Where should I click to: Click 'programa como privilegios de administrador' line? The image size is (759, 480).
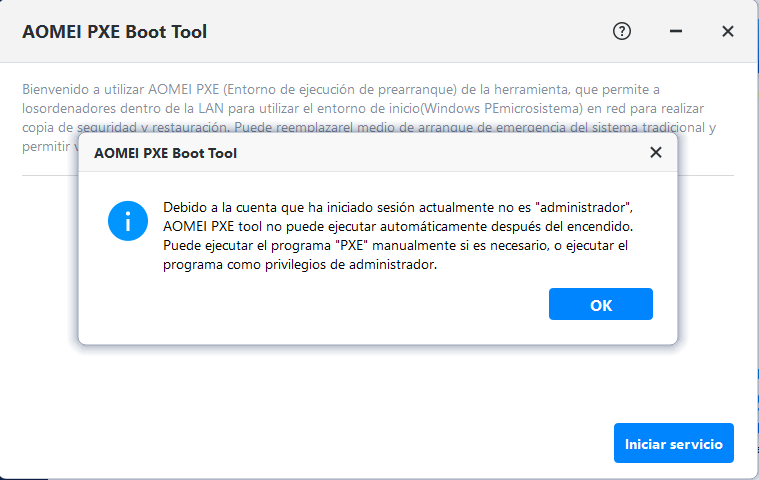[301, 265]
